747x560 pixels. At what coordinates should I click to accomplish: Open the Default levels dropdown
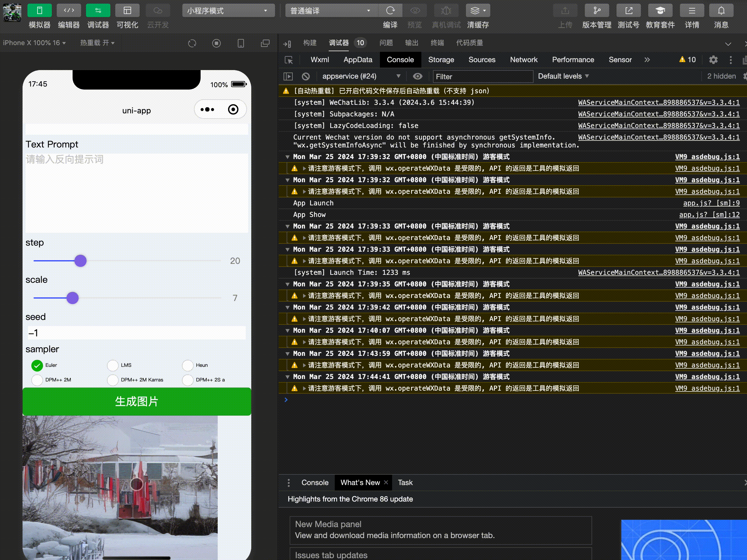(563, 76)
